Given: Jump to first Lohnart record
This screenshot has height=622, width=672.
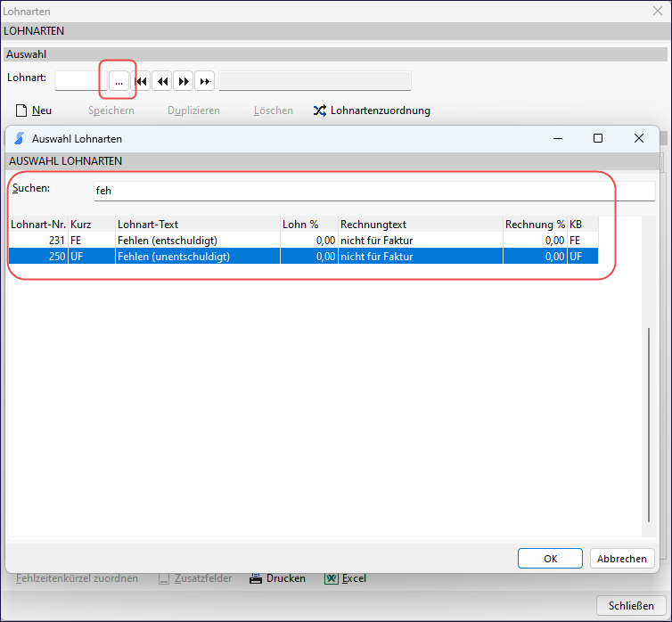Looking at the screenshot, I should point(141,81).
